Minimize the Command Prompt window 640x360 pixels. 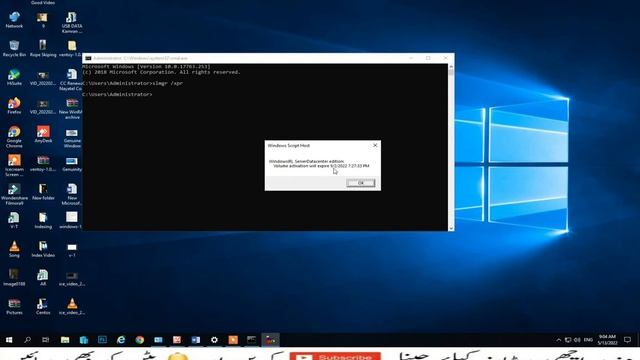pos(411,58)
